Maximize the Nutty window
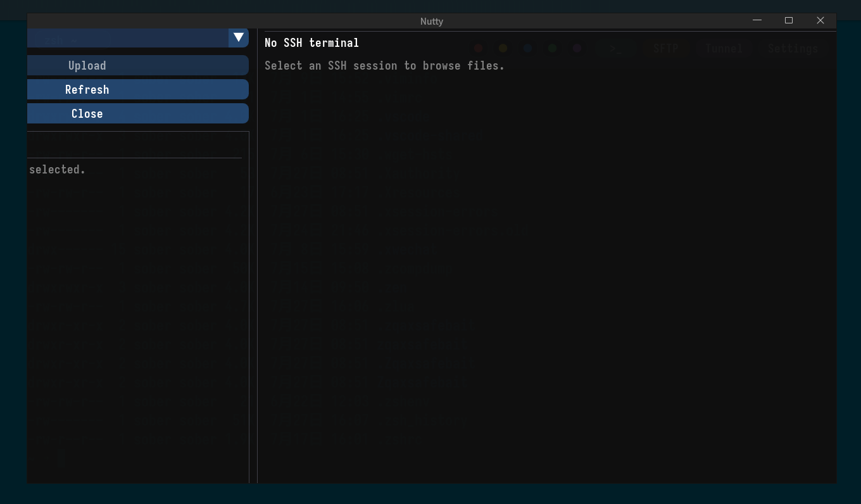 tap(789, 20)
